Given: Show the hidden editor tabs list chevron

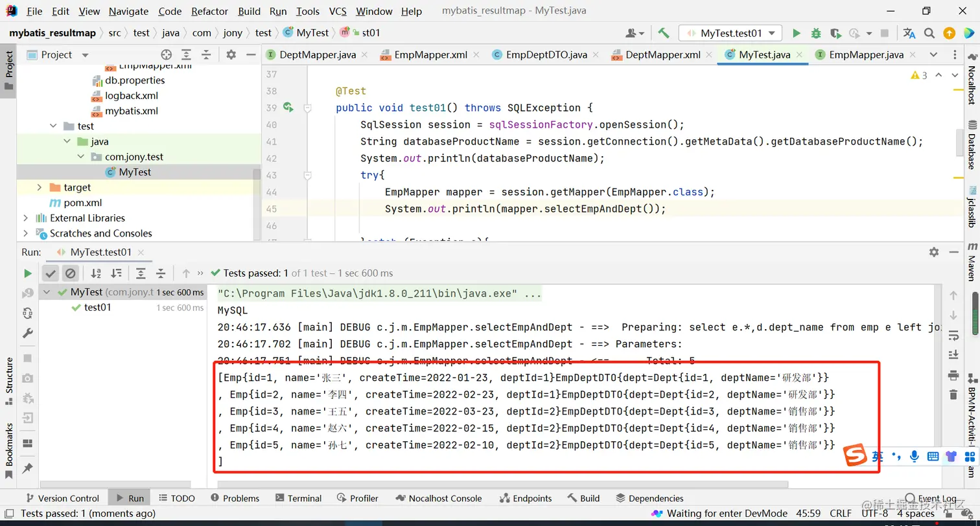Looking at the screenshot, I should [x=933, y=55].
